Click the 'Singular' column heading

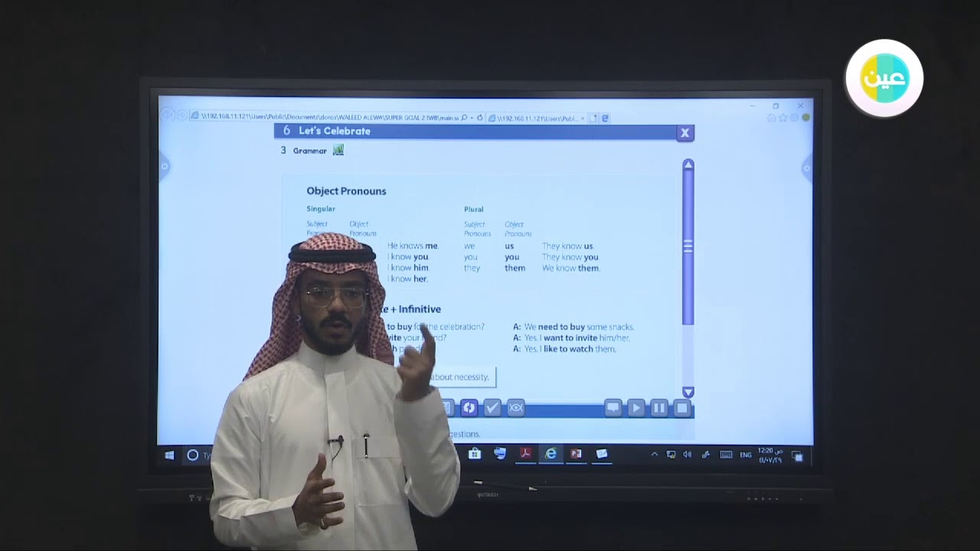(321, 209)
